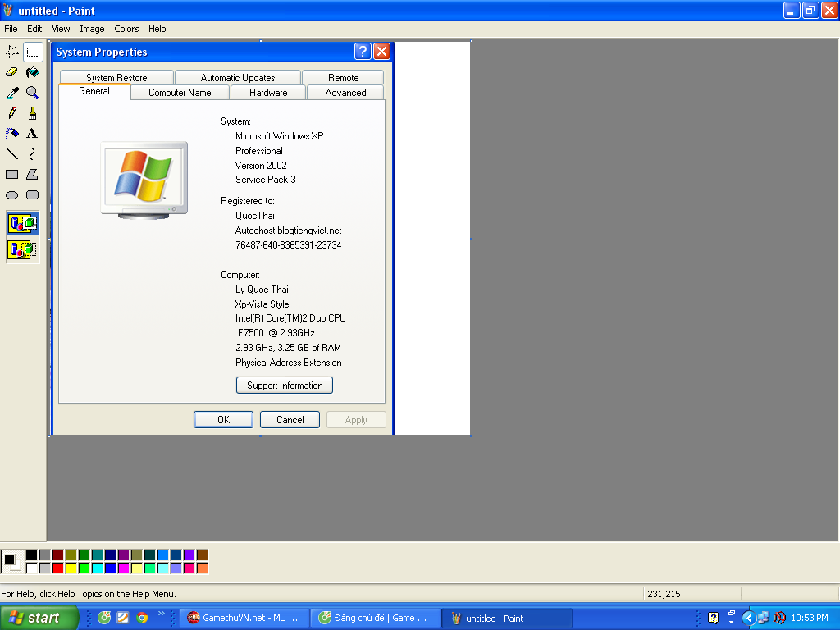Open the View menu
The width and height of the screenshot is (840, 630).
(61, 29)
